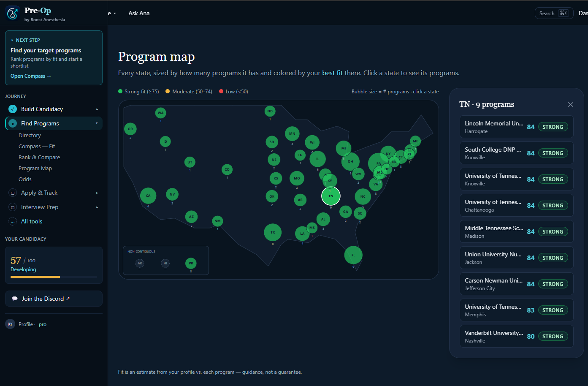Click the red Low legend dot

(x=221, y=91)
